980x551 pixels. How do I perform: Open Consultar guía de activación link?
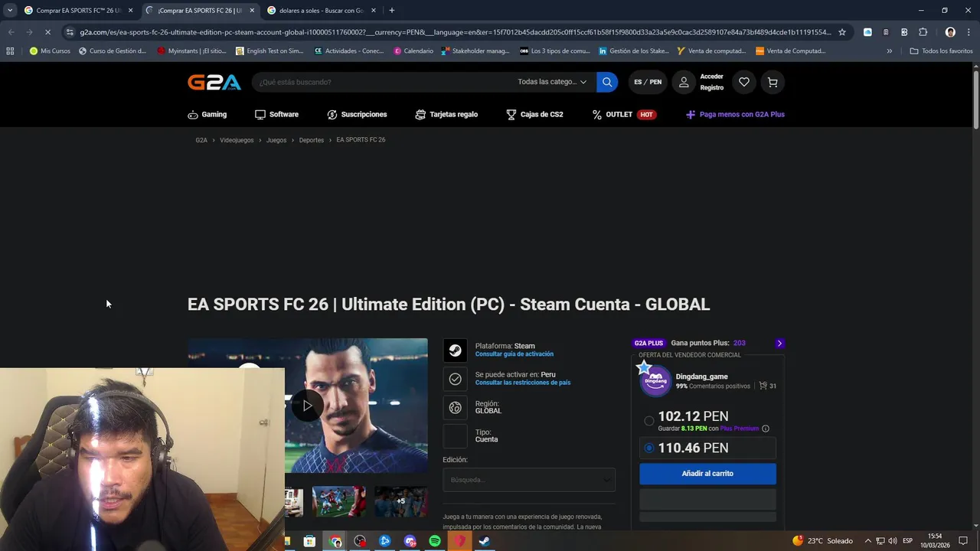(514, 354)
